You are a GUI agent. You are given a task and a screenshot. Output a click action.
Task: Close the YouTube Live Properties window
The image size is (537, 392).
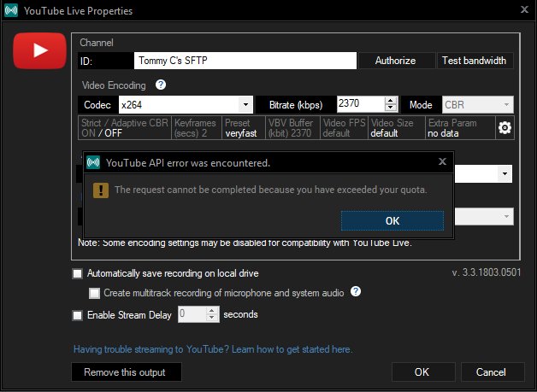point(524,9)
